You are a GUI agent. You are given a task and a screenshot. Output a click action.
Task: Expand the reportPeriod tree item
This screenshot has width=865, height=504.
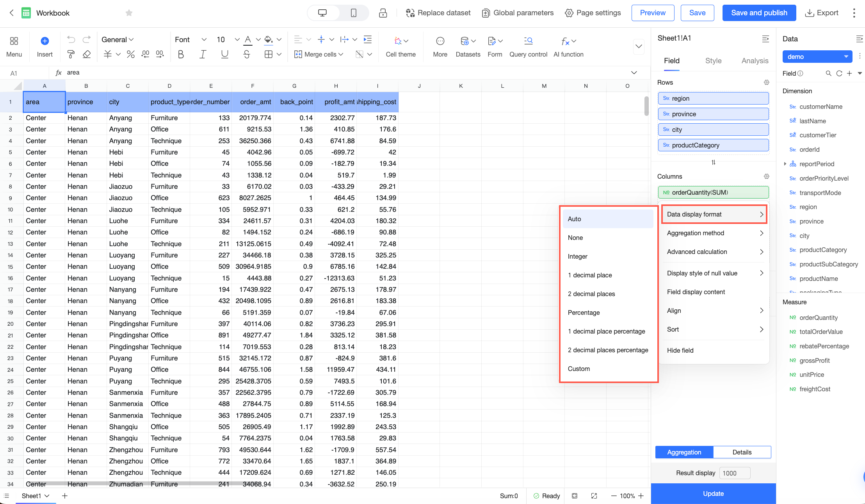click(x=785, y=164)
